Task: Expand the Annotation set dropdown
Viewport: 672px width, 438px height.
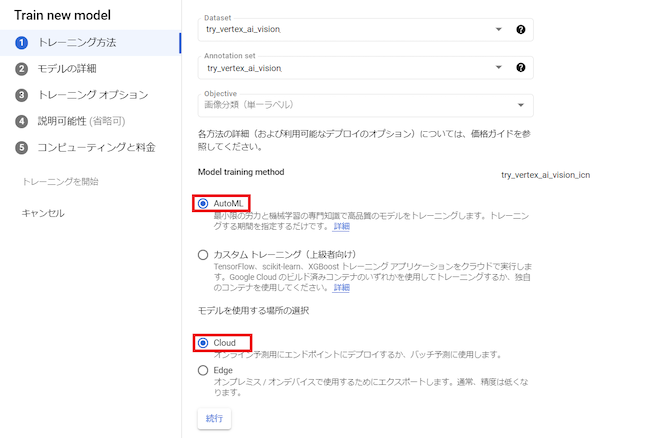Action: tap(498, 67)
